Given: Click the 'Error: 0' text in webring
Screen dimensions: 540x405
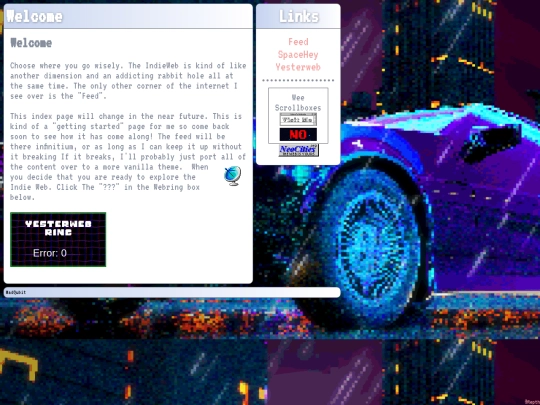Looking at the screenshot, I should [50, 253].
